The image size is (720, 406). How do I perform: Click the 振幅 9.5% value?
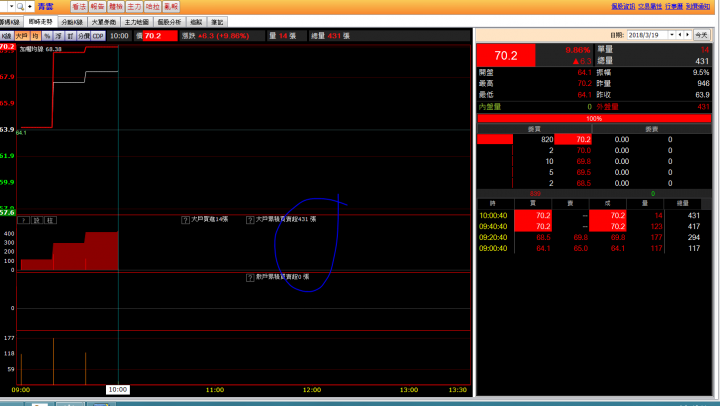tap(701, 73)
